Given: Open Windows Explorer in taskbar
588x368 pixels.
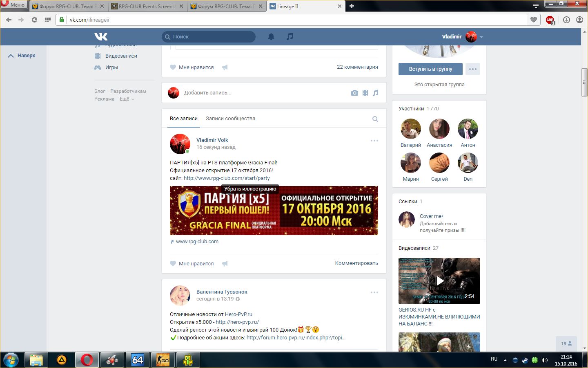Looking at the screenshot, I should (x=36, y=360).
